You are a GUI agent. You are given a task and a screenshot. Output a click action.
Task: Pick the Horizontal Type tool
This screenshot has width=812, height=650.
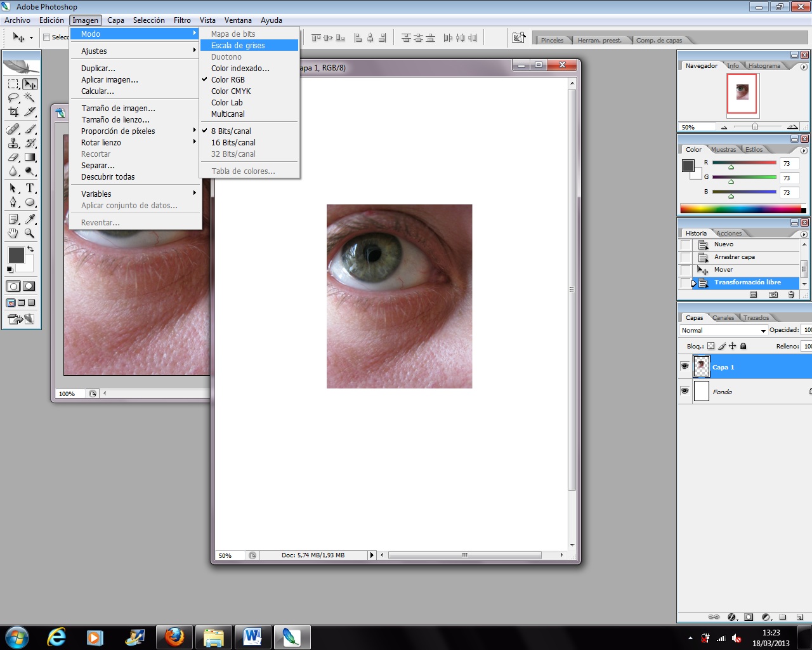coord(30,189)
